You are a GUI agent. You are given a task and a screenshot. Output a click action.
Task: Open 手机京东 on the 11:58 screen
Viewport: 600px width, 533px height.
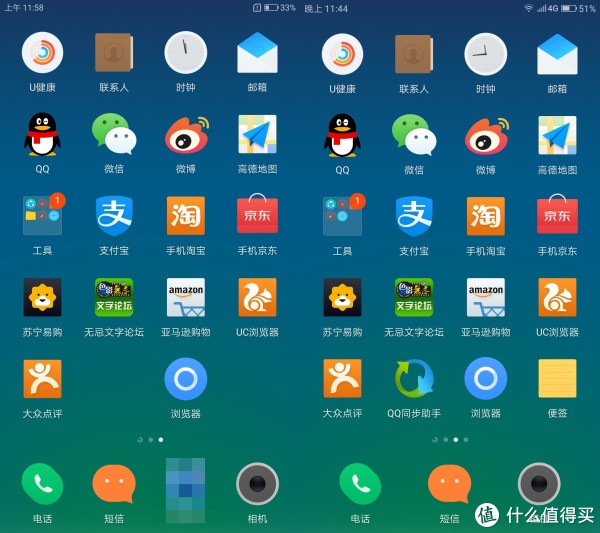point(257,214)
